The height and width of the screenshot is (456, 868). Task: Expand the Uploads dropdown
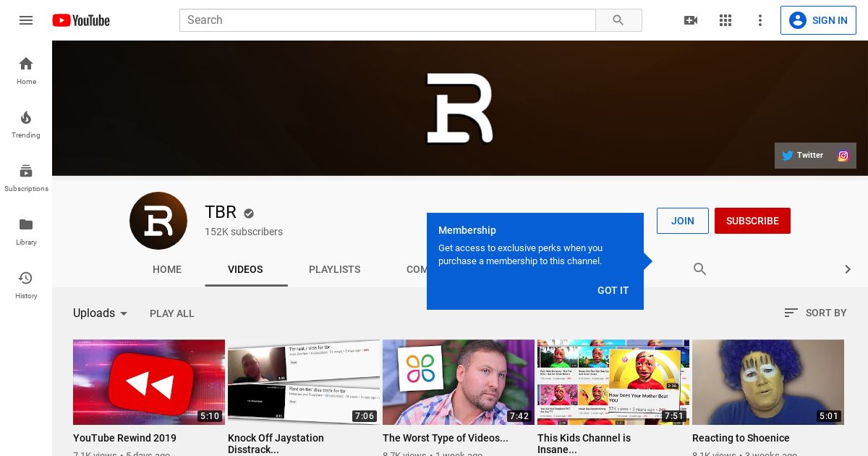coord(101,313)
